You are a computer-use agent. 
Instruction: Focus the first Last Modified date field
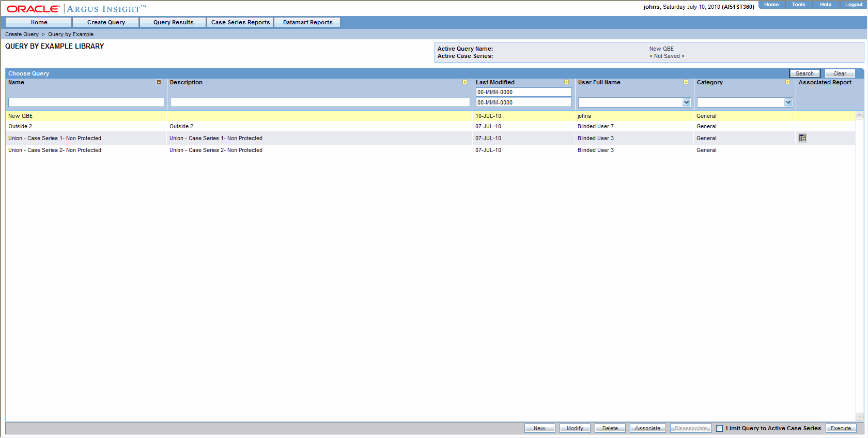(x=523, y=92)
